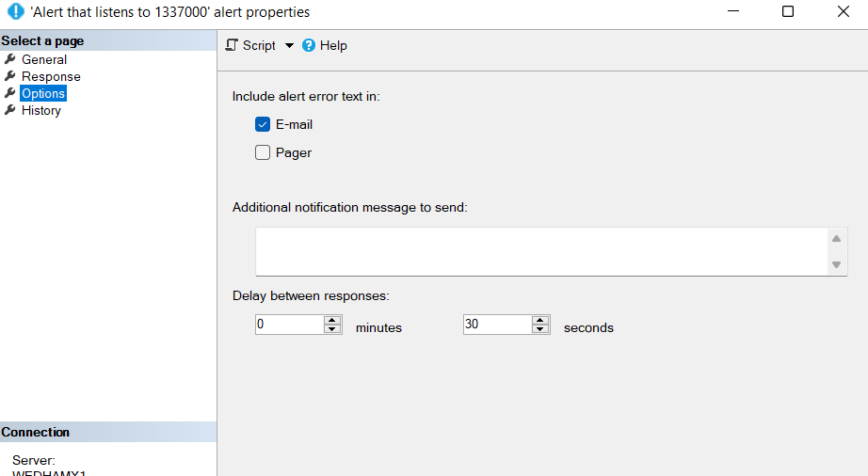Click the wrench icon beside Response

pyautogui.click(x=10, y=76)
